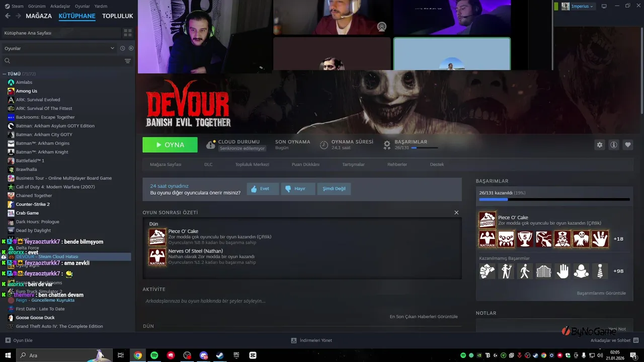This screenshot has height=362, width=644.
Task: Open the Oyunlar dropdown
Action: coord(59,48)
